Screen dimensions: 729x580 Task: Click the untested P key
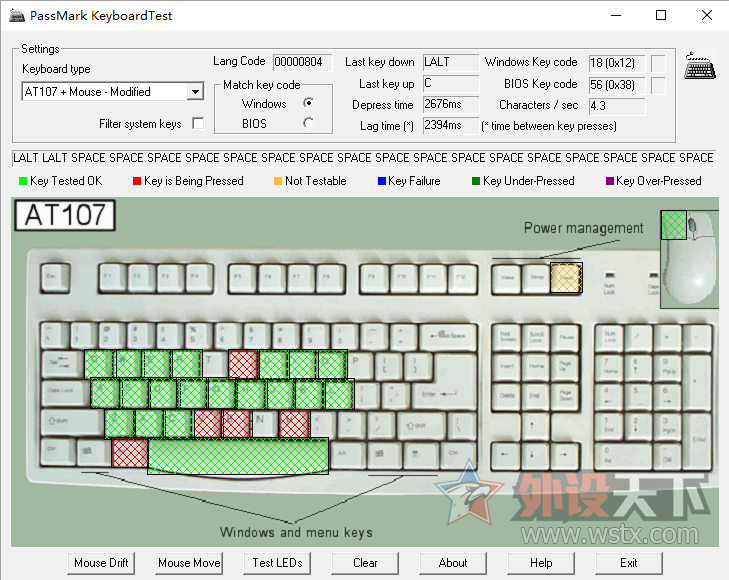[x=361, y=364]
